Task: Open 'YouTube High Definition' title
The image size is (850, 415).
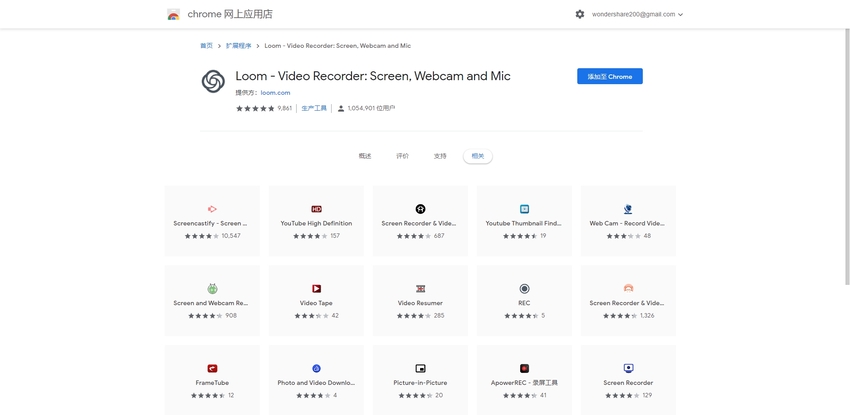Action: coord(316,223)
